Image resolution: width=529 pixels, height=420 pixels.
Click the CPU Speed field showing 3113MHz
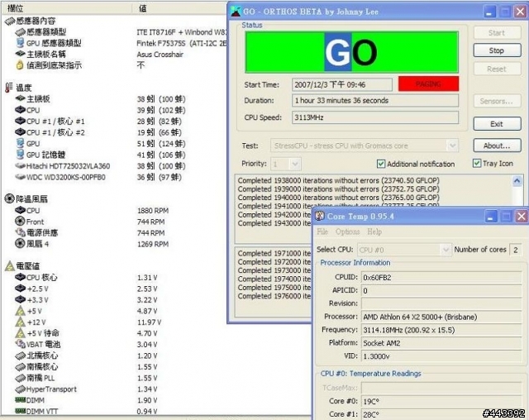375,117
